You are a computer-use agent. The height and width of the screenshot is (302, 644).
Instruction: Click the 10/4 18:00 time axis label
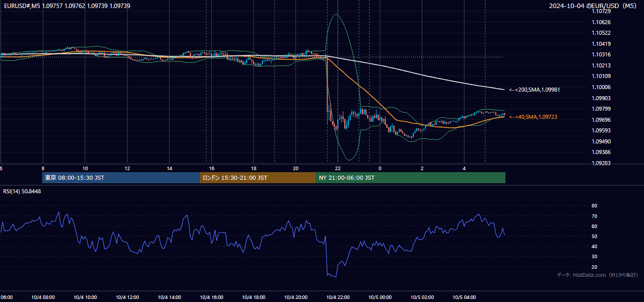click(x=253, y=297)
